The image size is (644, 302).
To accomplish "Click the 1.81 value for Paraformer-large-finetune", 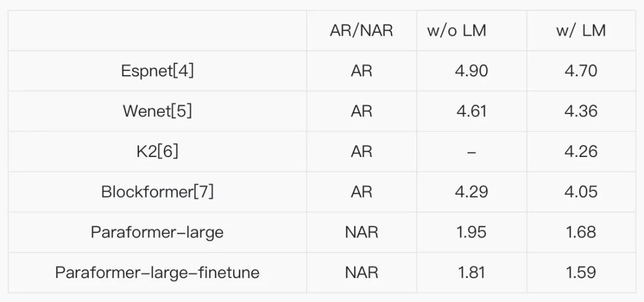I will pyautogui.click(x=472, y=272).
